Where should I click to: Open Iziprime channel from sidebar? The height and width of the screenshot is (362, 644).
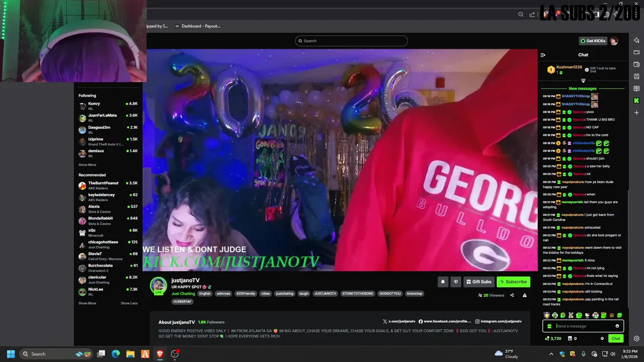coord(108,141)
